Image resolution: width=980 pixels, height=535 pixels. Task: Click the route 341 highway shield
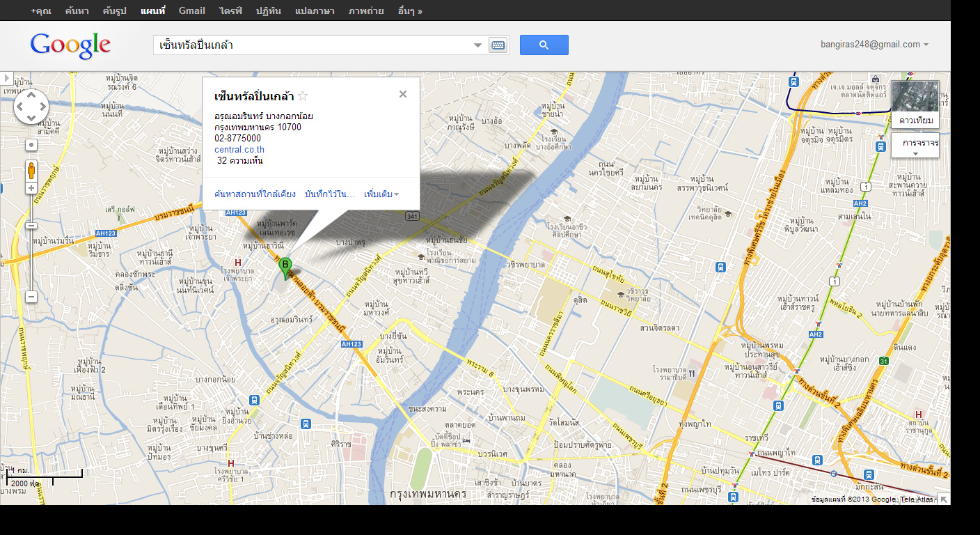pos(411,217)
